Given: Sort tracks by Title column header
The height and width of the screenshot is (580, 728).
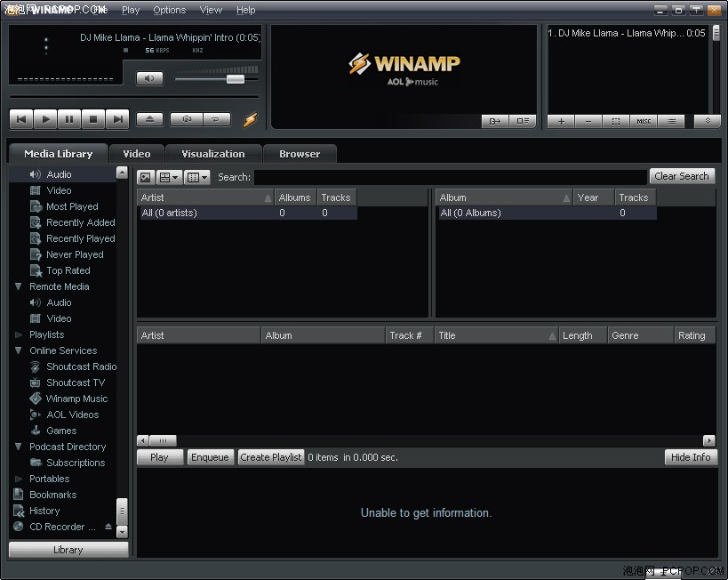Looking at the screenshot, I should (496, 335).
